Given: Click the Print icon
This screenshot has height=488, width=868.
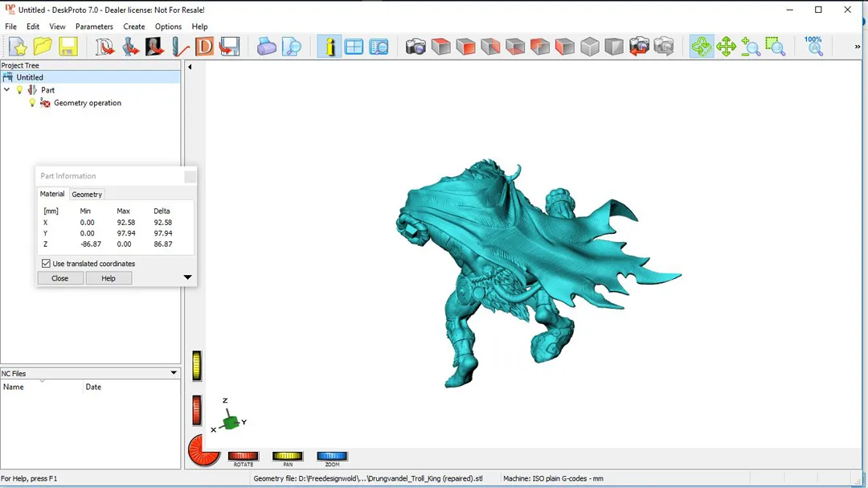Looking at the screenshot, I should coord(266,47).
